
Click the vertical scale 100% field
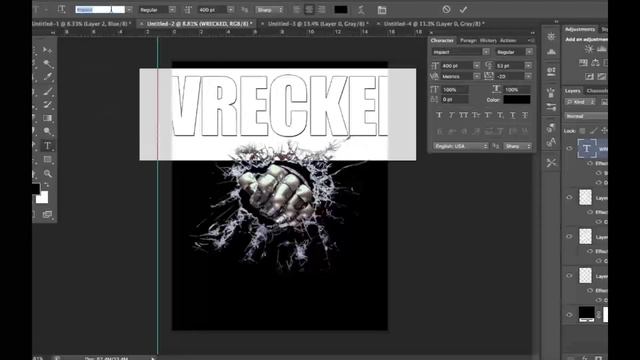tap(454, 89)
